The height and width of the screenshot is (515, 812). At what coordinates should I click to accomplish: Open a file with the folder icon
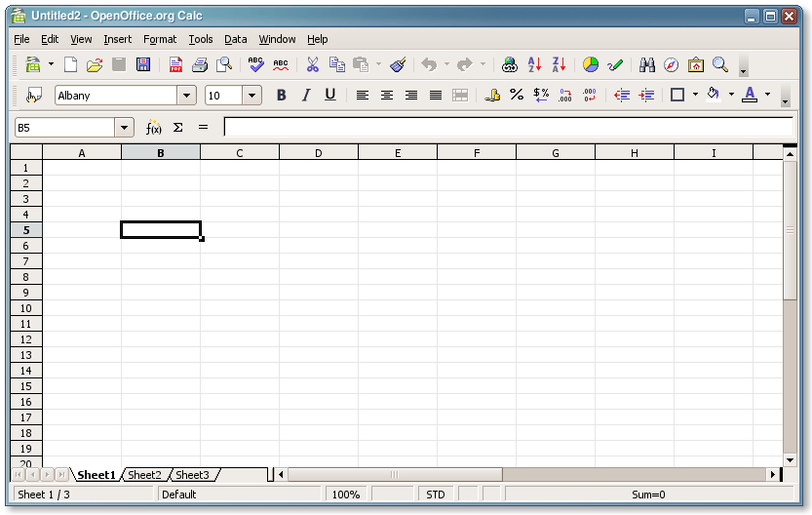pyautogui.click(x=95, y=64)
